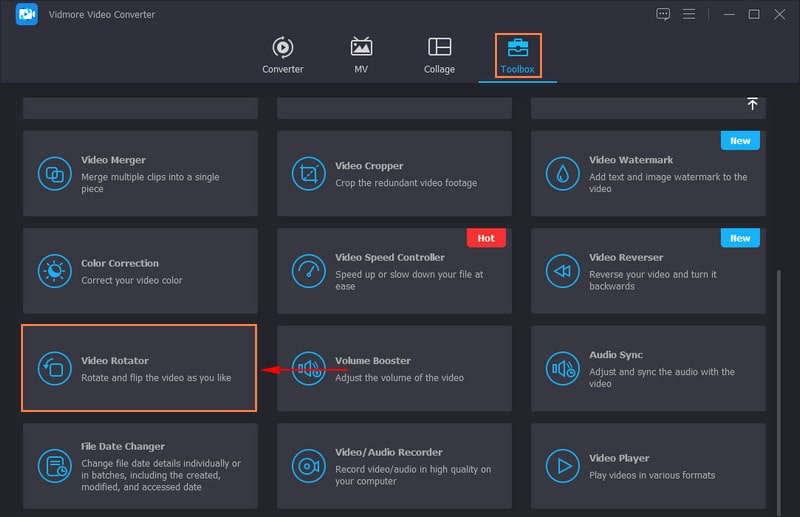Screen dimensions: 800x517
Task: Click the scroll-to-top arrow button
Action: [x=752, y=104]
